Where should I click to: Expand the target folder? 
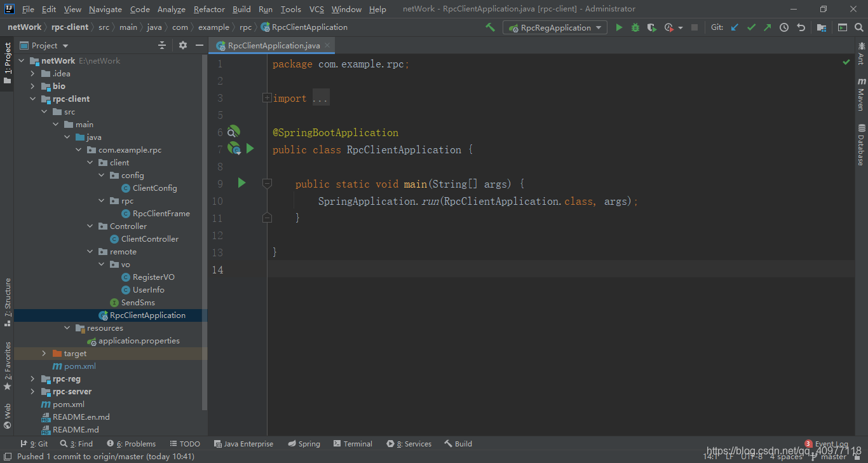point(44,354)
